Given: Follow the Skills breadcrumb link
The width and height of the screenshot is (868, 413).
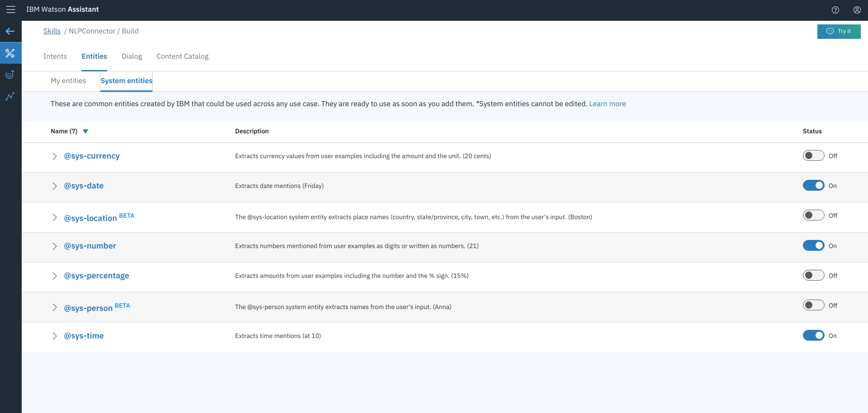Looking at the screenshot, I should (52, 31).
